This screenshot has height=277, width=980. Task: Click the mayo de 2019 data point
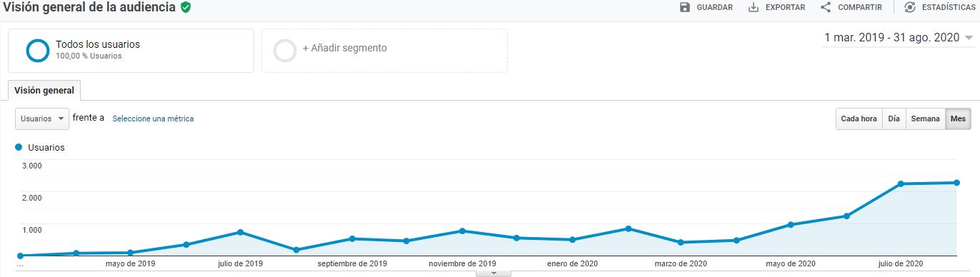[x=130, y=253]
